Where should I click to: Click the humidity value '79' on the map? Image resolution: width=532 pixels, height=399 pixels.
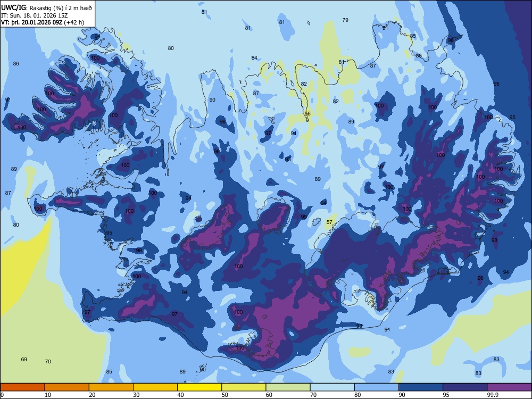345,20
